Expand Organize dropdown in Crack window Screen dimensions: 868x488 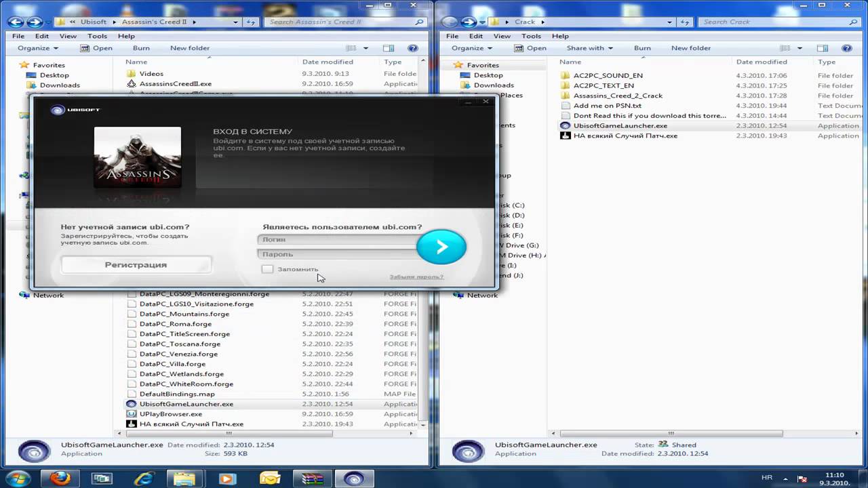tap(472, 48)
